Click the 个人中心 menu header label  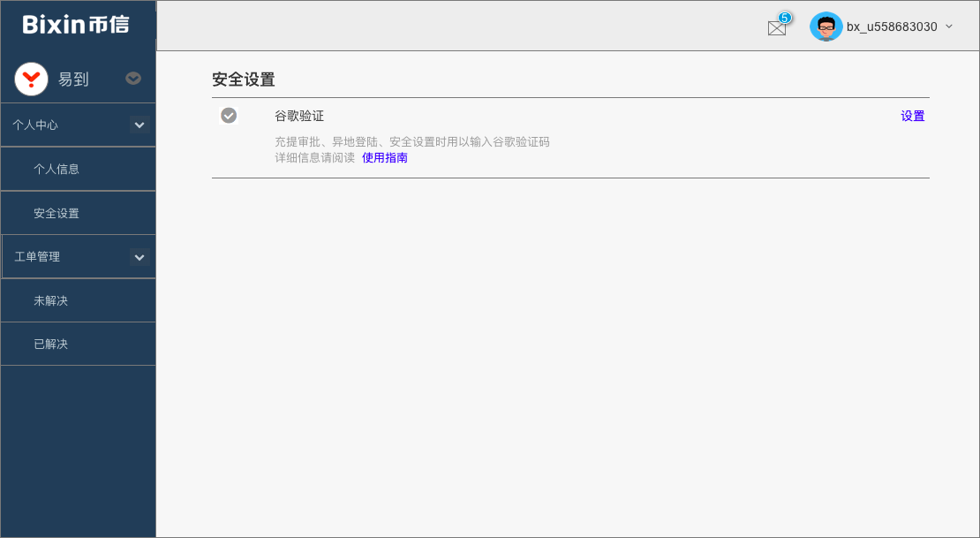click(35, 125)
